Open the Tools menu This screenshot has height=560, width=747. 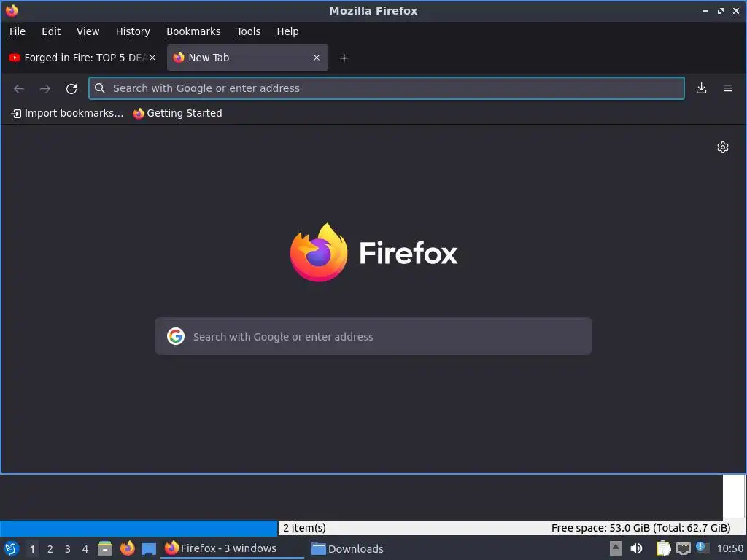(x=248, y=31)
